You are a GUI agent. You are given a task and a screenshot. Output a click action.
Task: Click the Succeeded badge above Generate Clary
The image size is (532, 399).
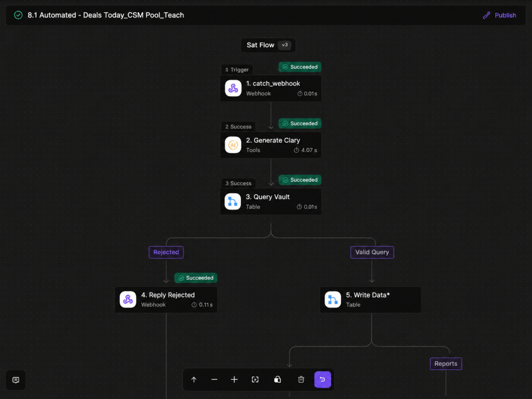pyautogui.click(x=300, y=123)
